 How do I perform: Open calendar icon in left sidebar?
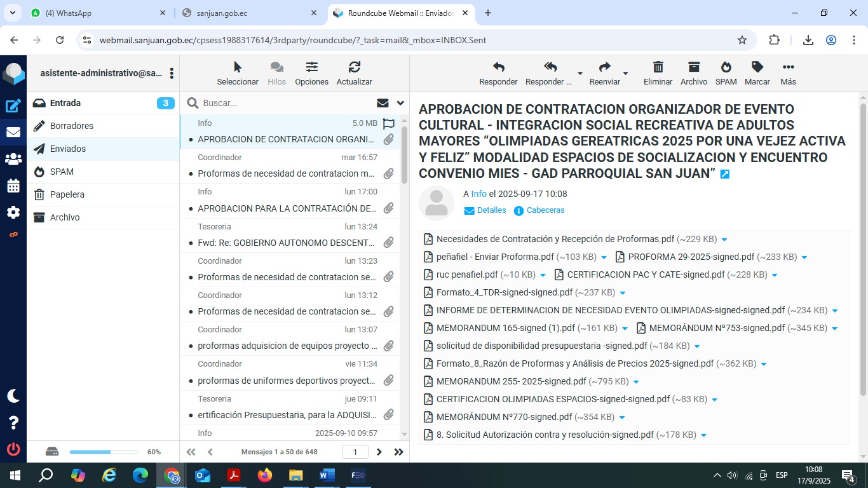coord(13,186)
